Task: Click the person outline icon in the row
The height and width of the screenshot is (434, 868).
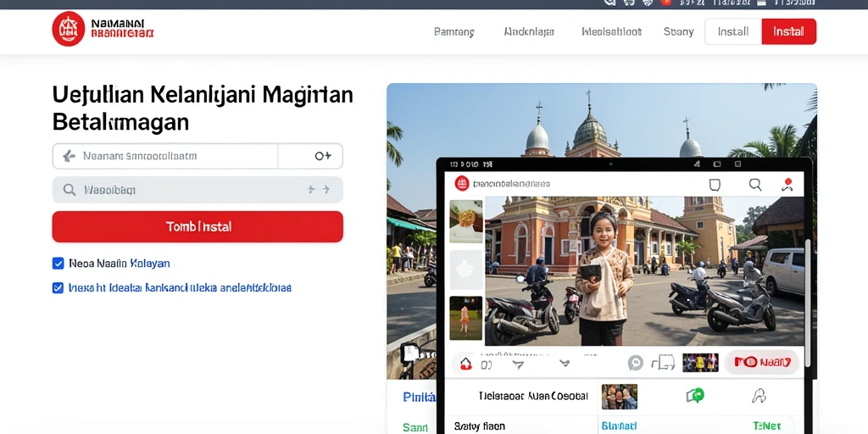Action: (759, 395)
